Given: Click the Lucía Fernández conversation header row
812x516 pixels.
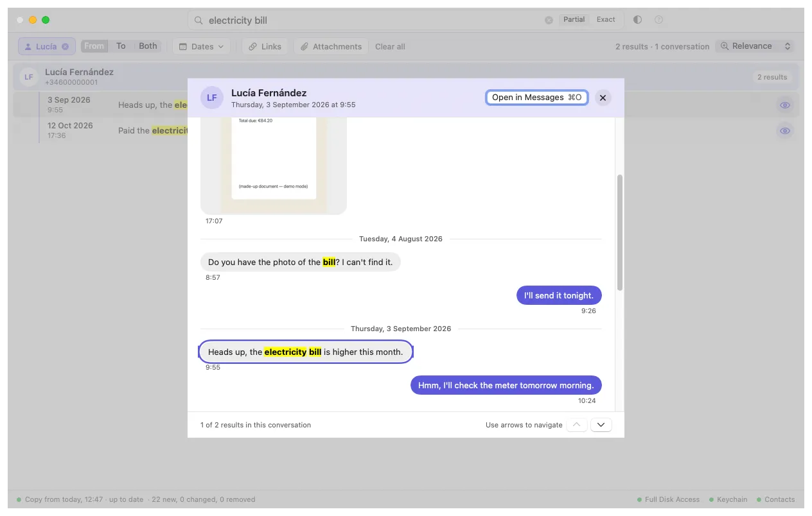Looking at the screenshot, I should [x=406, y=77].
